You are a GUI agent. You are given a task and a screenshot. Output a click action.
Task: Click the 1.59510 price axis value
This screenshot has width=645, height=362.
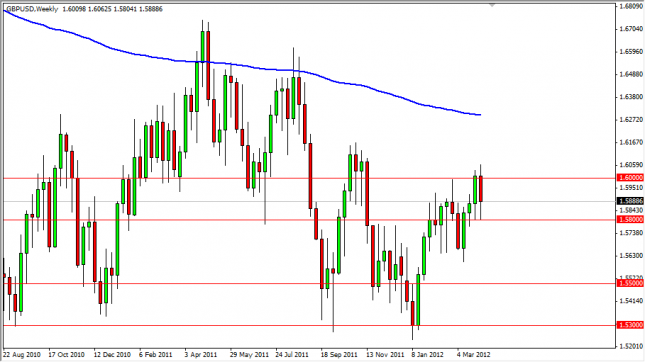[x=631, y=187]
